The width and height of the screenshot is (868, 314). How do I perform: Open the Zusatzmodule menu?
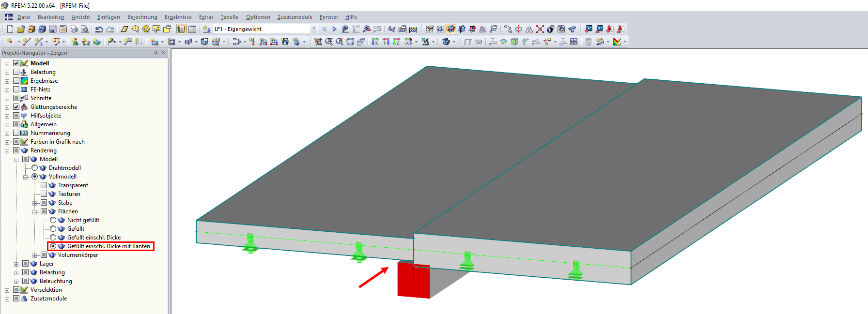point(294,17)
